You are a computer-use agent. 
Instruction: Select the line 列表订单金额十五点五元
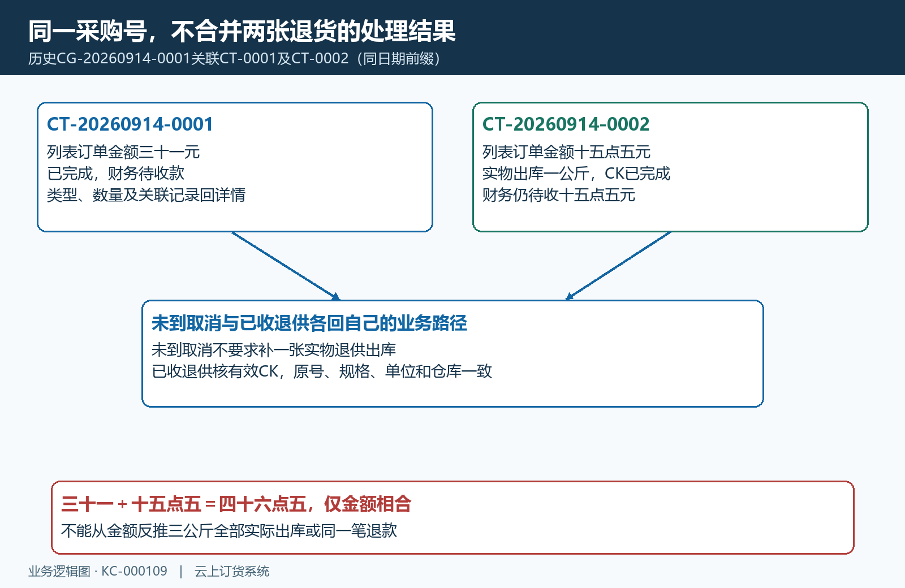(566, 152)
